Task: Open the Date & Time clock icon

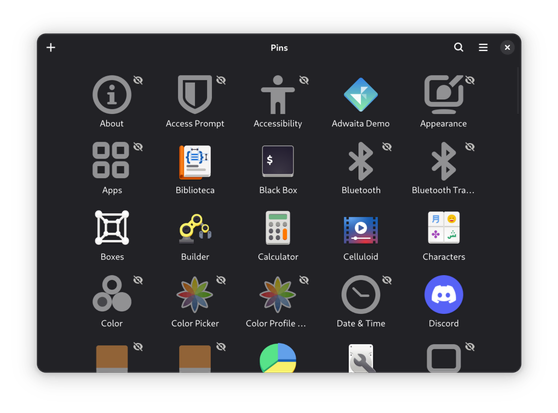Action: 360,295
